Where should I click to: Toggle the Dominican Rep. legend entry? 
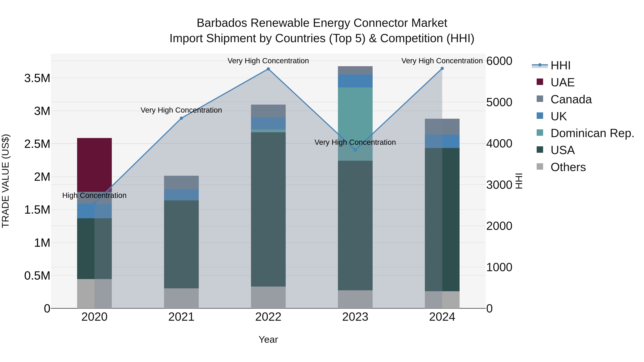[x=585, y=133]
